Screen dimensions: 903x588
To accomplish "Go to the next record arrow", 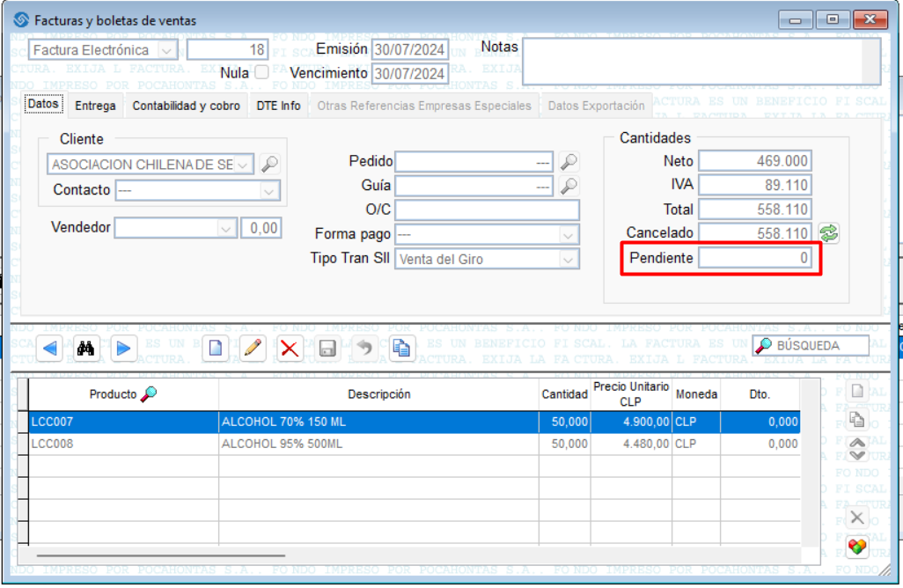I will pyautogui.click(x=122, y=349).
